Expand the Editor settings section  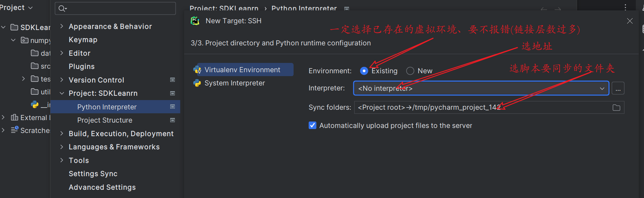point(62,53)
